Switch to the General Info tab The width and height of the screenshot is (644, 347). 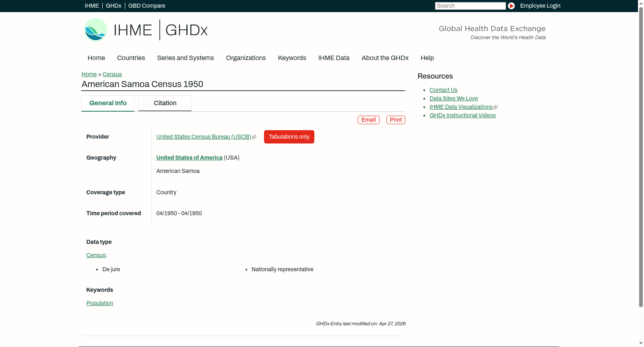tap(108, 103)
